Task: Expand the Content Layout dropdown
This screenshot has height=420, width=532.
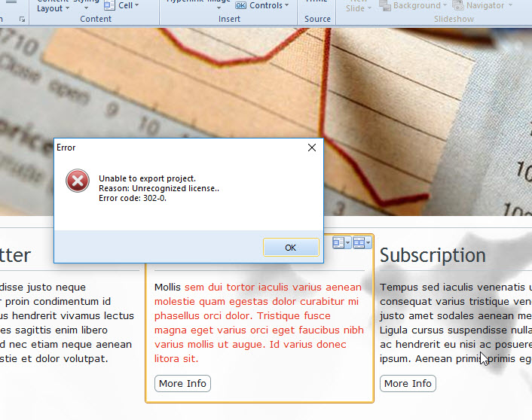Action: [x=67, y=8]
